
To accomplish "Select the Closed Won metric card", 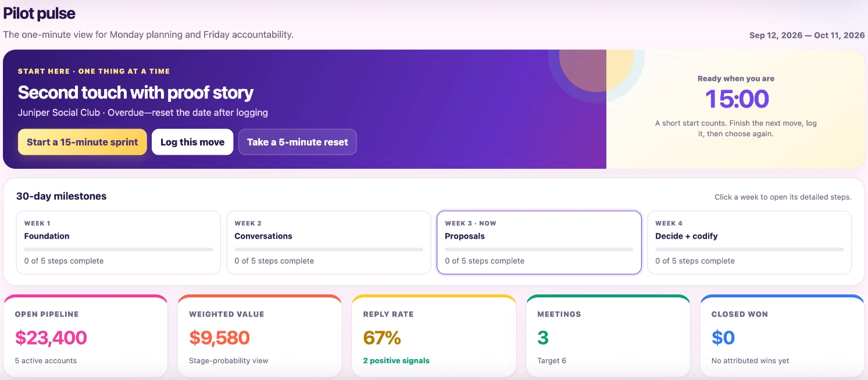I will pyautogui.click(x=783, y=336).
